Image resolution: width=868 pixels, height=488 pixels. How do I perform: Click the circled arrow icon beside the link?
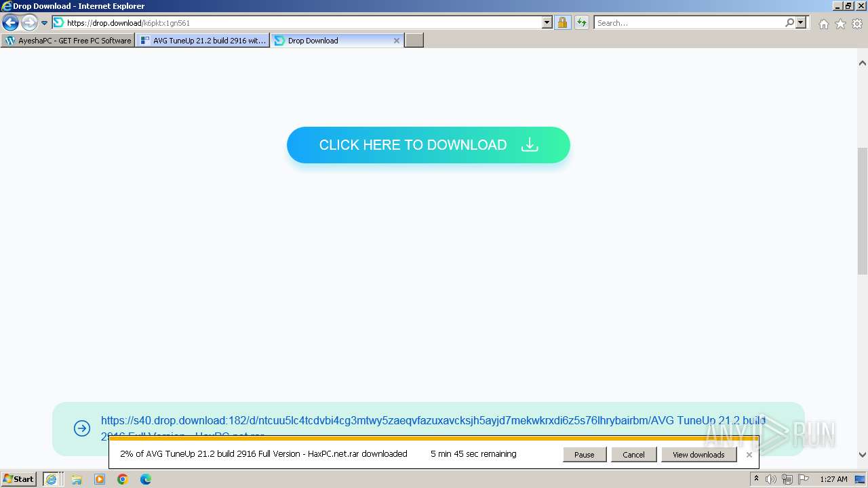click(82, 428)
